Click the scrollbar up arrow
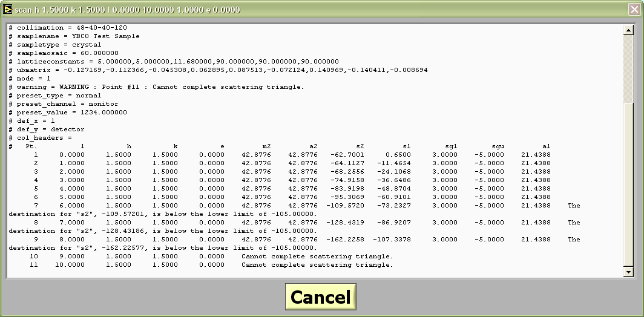This screenshot has height=317, width=644. (x=628, y=31)
